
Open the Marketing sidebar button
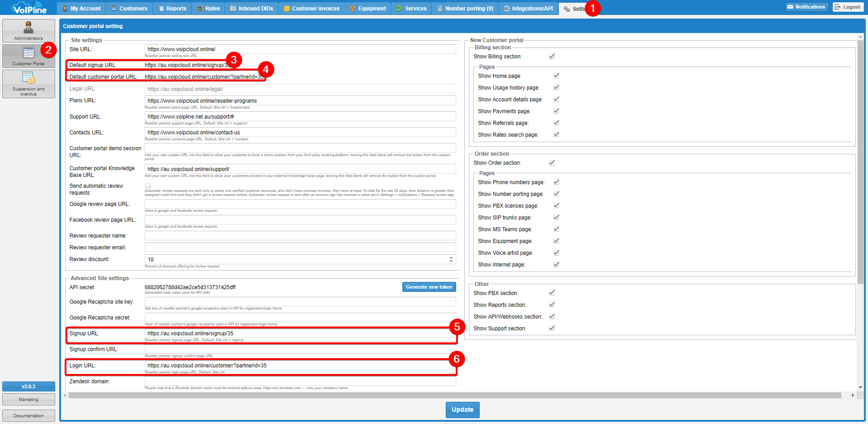point(28,399)
